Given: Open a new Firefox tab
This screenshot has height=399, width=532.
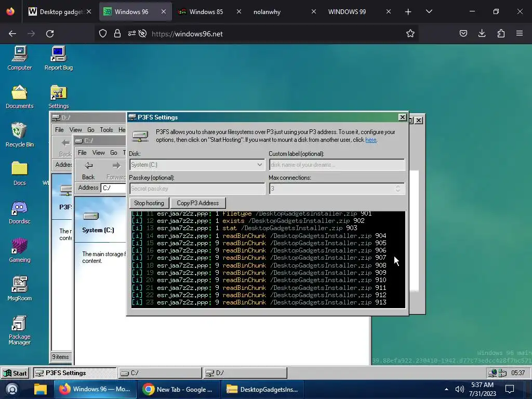Looking at the screenshot, I should (408, 12).
